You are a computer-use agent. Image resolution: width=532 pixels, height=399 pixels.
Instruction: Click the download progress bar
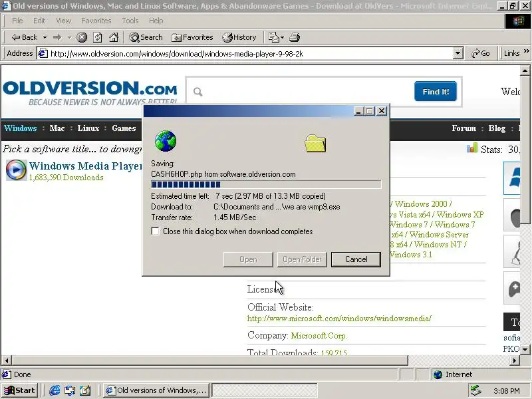point(266,185)
